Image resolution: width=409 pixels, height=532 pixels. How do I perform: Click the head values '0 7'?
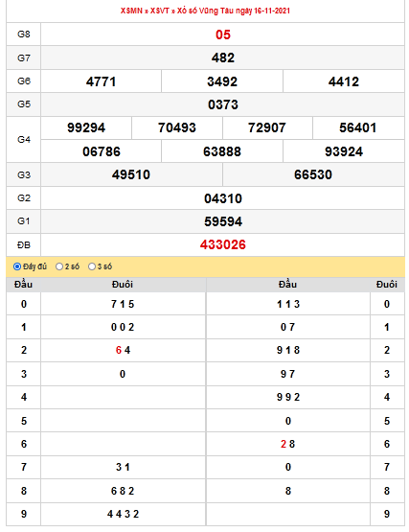coord(287,327)
